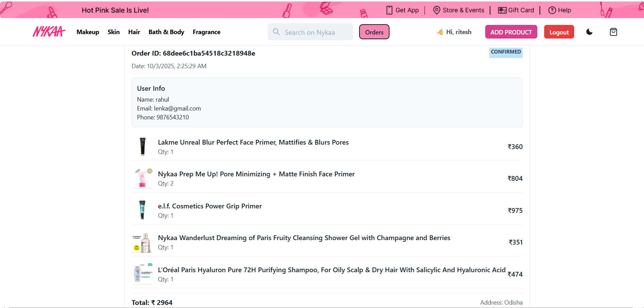Screen dimensions: 644x308
Task: Open the Gift Card link
Action: click(521, 10)
